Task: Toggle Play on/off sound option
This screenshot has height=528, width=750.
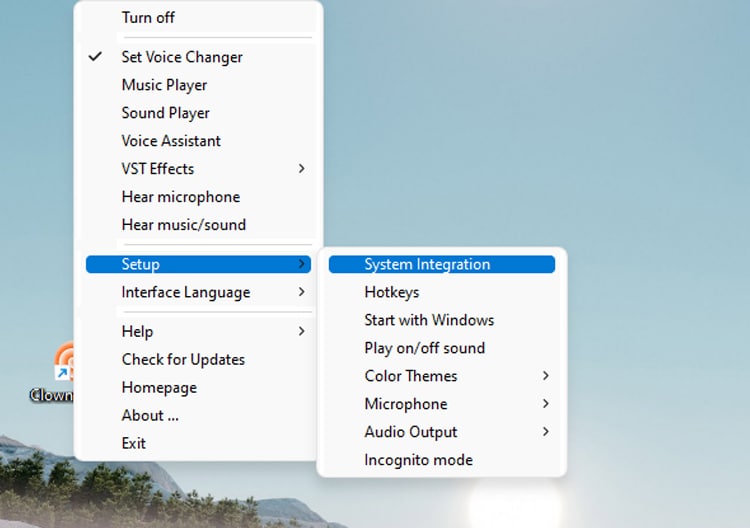Action: point(441,348)
